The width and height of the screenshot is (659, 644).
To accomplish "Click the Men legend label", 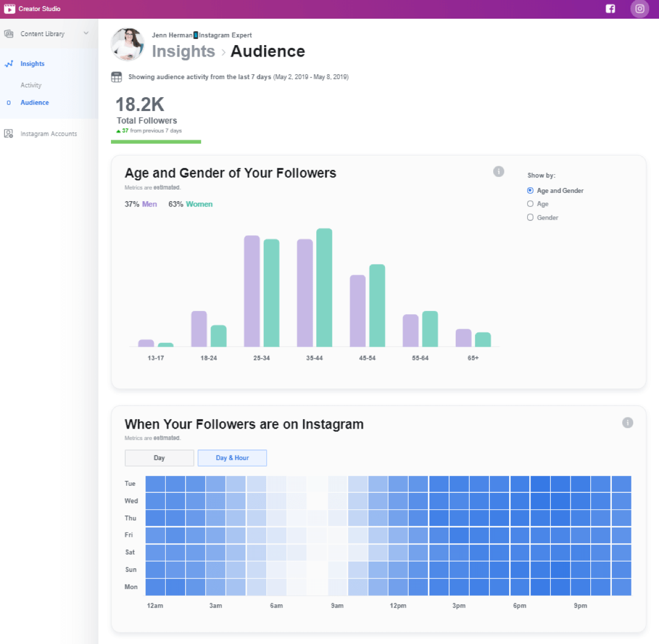I will (149, 204).
